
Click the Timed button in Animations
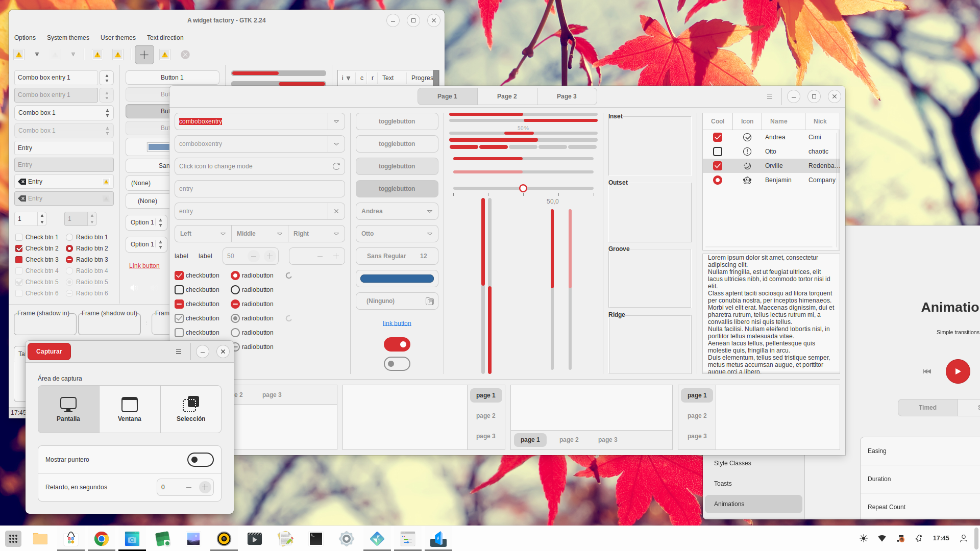coord(927,408)
